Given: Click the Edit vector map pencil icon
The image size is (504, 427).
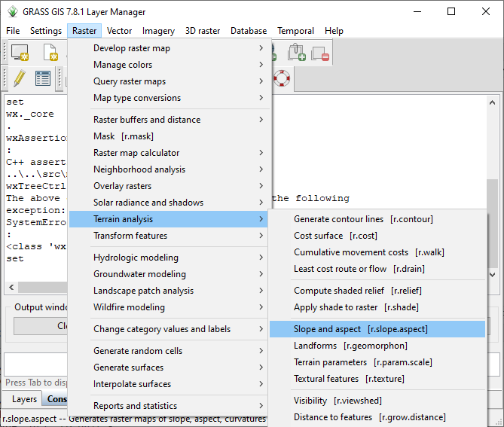Looking at the screenshot, I should pos(19,78).
